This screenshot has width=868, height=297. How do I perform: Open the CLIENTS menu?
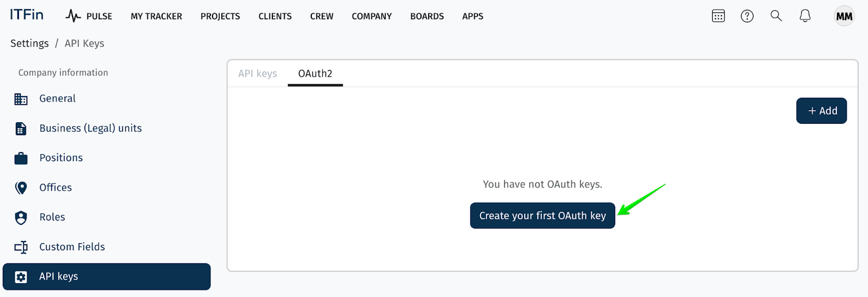[275, 16]
